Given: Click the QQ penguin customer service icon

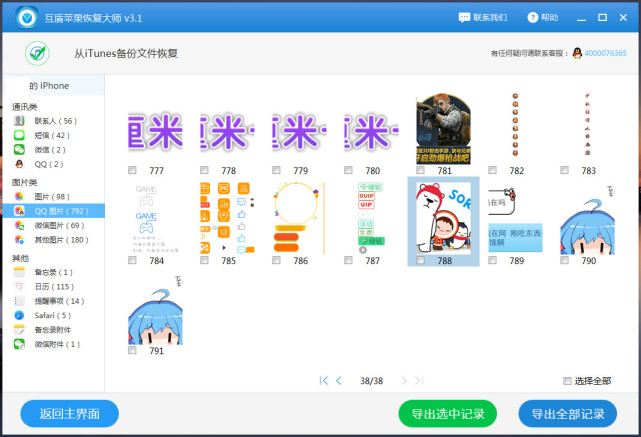Looking at the screenshot, I should coord(577,53).
